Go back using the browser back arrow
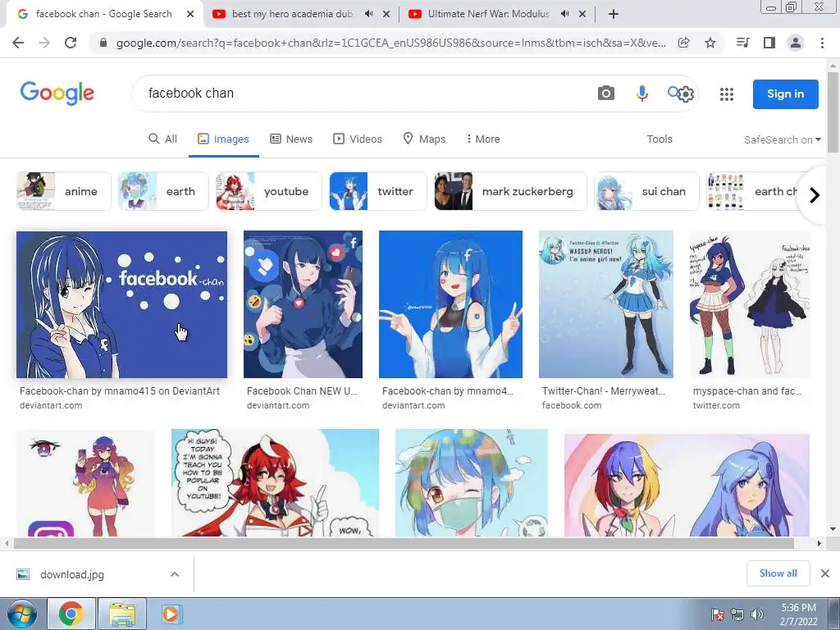The width and height of the screenshot is (840, 630). coord(18,43)
